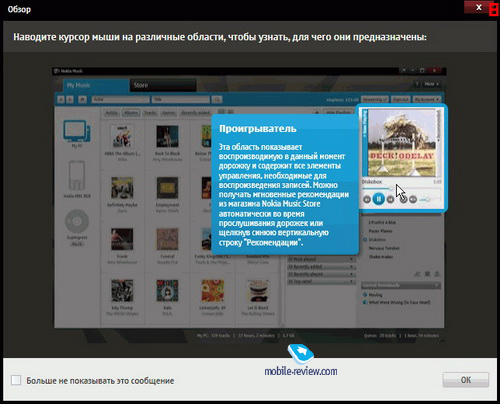Select the Paper Planes track in queue

(380, 231)
